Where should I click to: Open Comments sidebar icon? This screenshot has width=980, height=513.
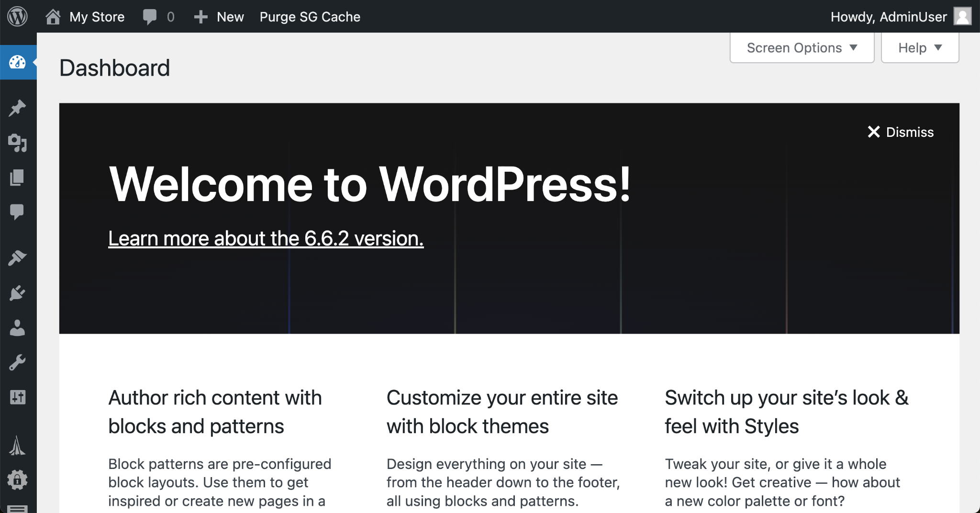pyautogui.click(x=17, y=212)
